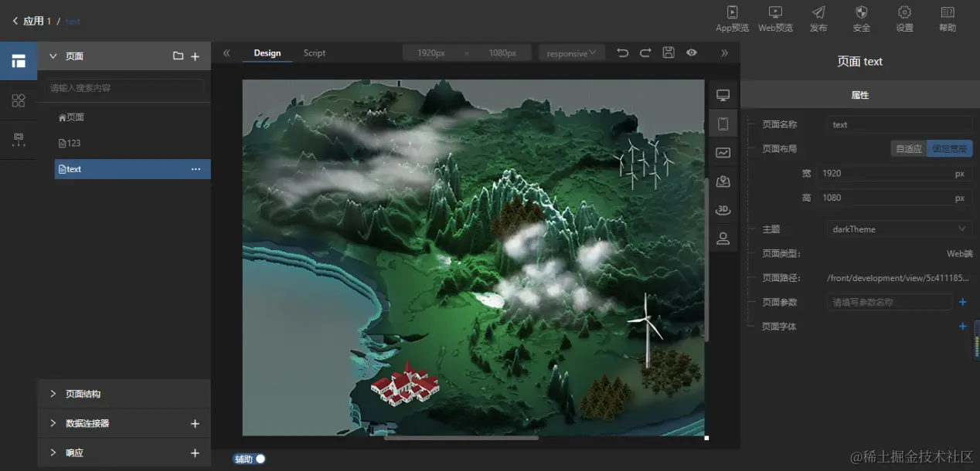Viewport: 980px width, 471px height.
Task: Add a 数据连接器 with the plus icon
Action: coord(196,424)
